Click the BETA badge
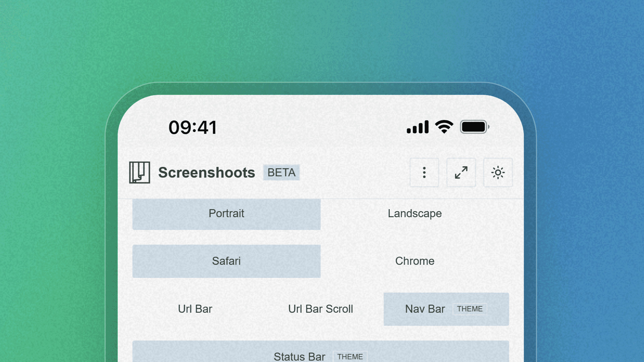Screen dimensions: 644x362 [281, 173]
